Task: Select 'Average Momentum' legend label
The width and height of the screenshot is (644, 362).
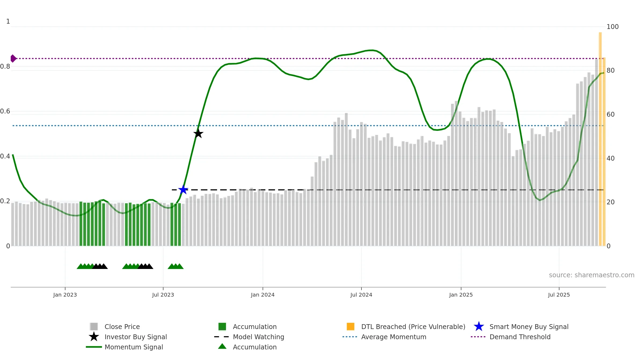Action: tap(394, 337)
